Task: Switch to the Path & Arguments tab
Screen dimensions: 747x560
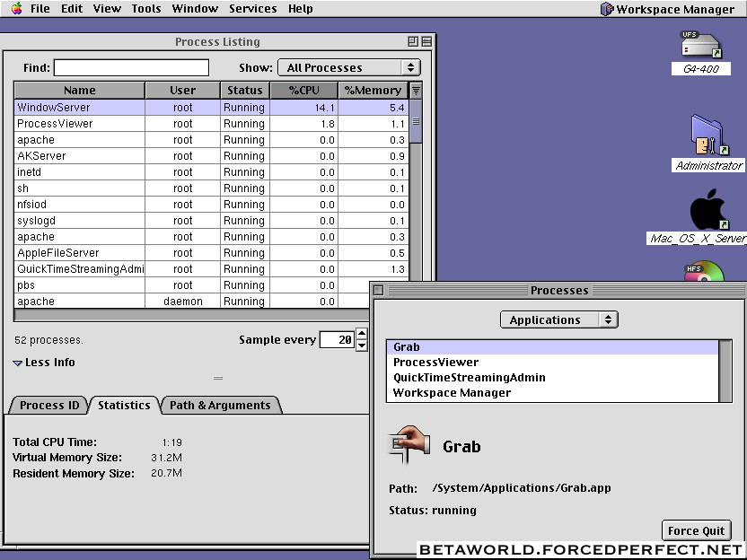Action: tap(220, 406)
